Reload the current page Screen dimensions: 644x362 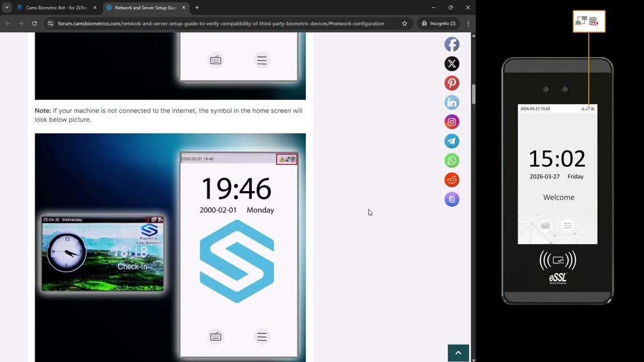point(34,23)
